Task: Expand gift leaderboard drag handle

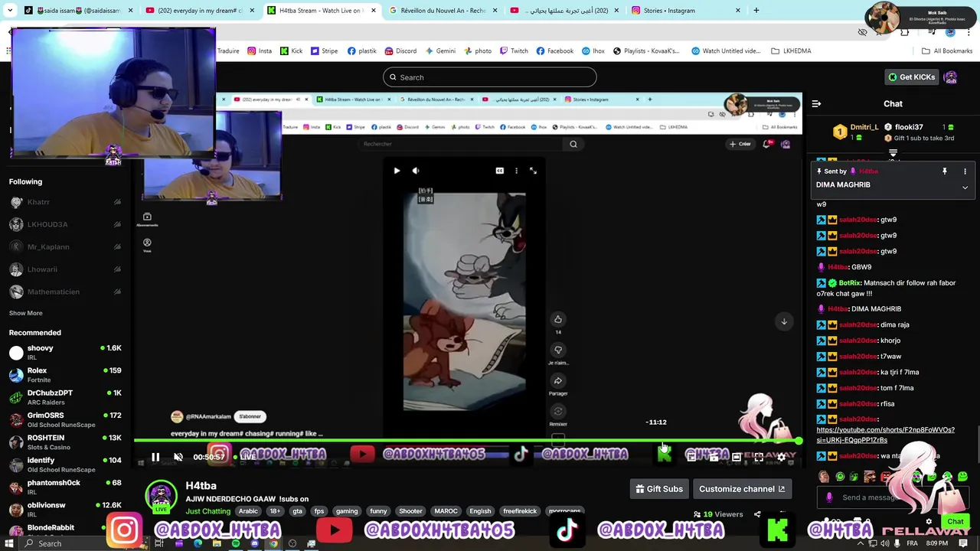Action: point(893,153)
